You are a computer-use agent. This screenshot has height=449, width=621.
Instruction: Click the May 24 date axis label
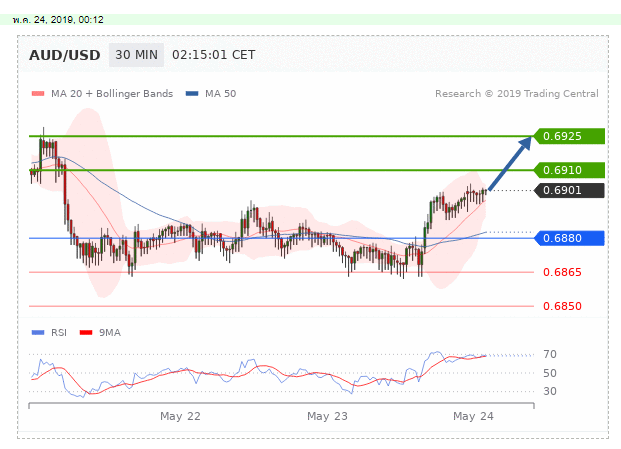coord(473,417)
